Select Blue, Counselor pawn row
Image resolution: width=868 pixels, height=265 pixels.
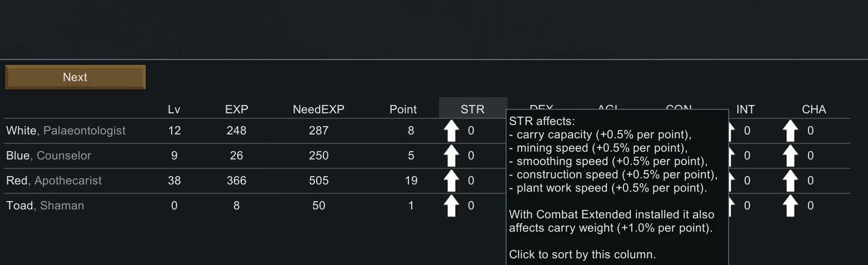tap(48, 156)
